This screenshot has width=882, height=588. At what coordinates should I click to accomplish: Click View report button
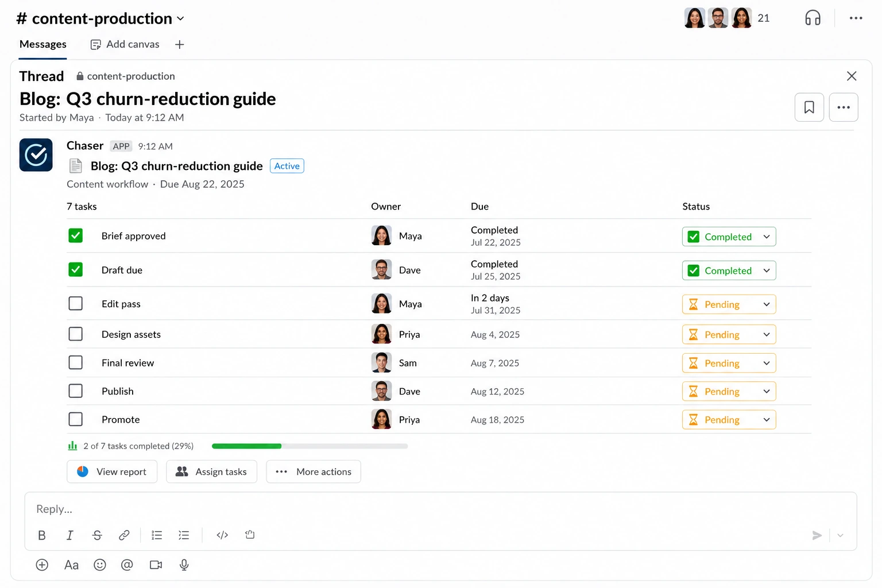pos(112,471)
